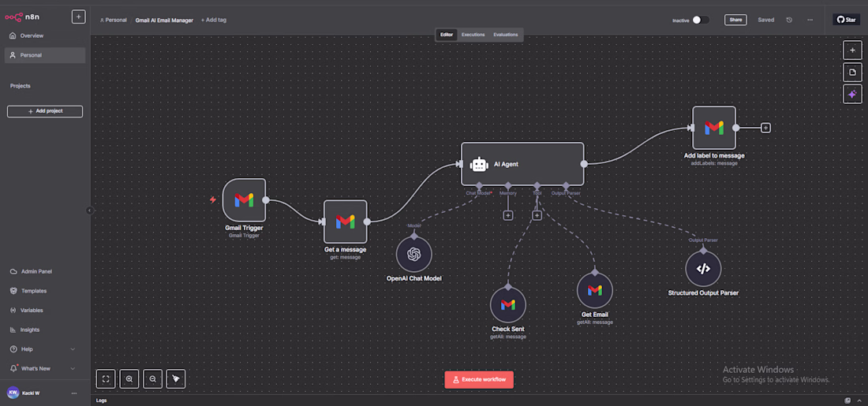Open the Gmail Trigger node
Image resolution: width=868 pixels, height=406 pixels.
(244, 199)
